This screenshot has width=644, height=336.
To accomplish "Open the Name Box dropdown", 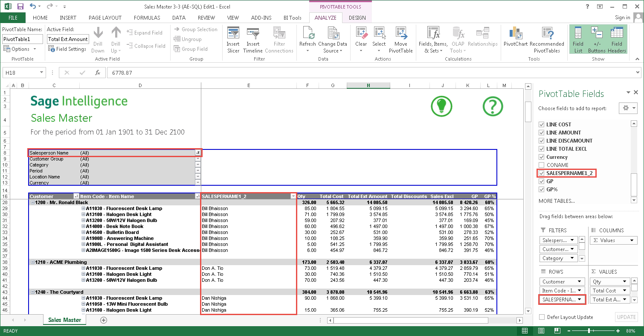I will (x=41, y=73).
